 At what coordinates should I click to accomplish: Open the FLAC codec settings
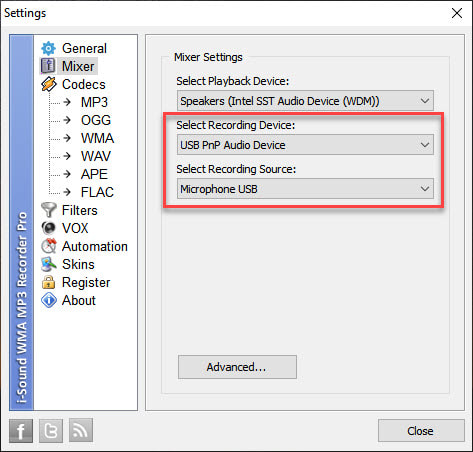97,192
